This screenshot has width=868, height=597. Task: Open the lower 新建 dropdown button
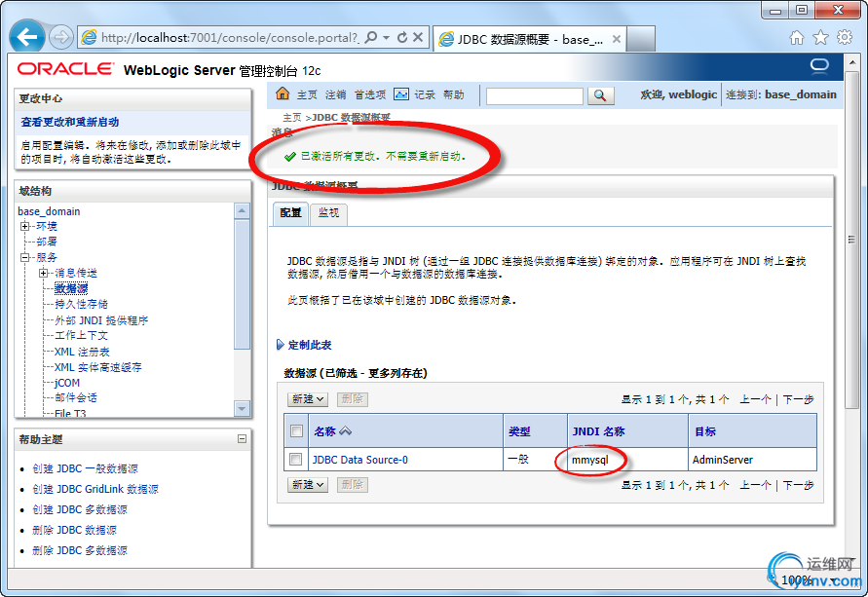click(308, 485)
